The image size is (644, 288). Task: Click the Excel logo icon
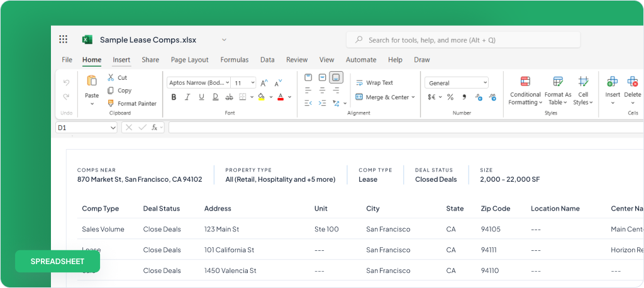[x=87, y=40]
